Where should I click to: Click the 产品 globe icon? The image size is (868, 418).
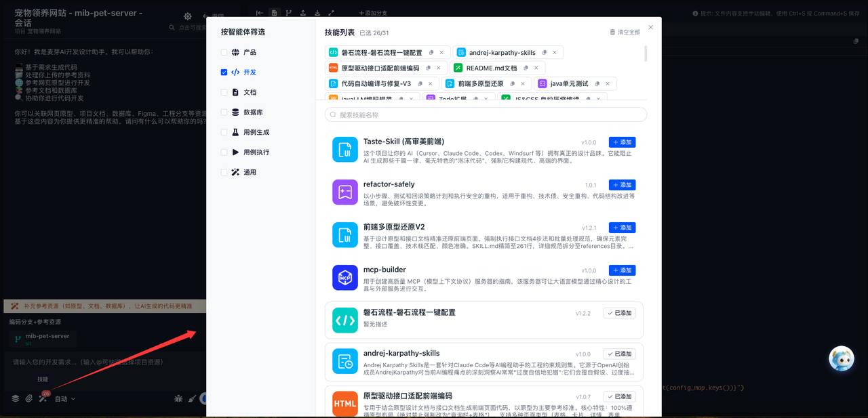pyautogui.click(x=235, y=52)
